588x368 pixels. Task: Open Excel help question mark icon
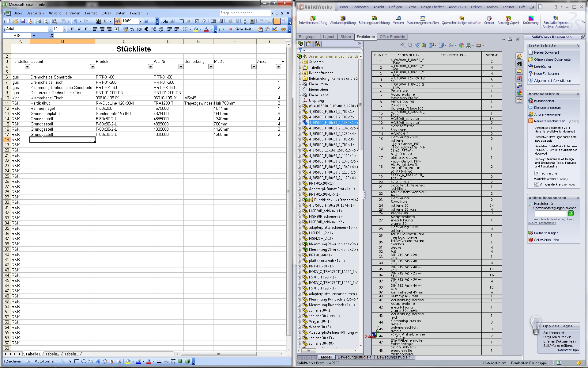pos(146,21)
